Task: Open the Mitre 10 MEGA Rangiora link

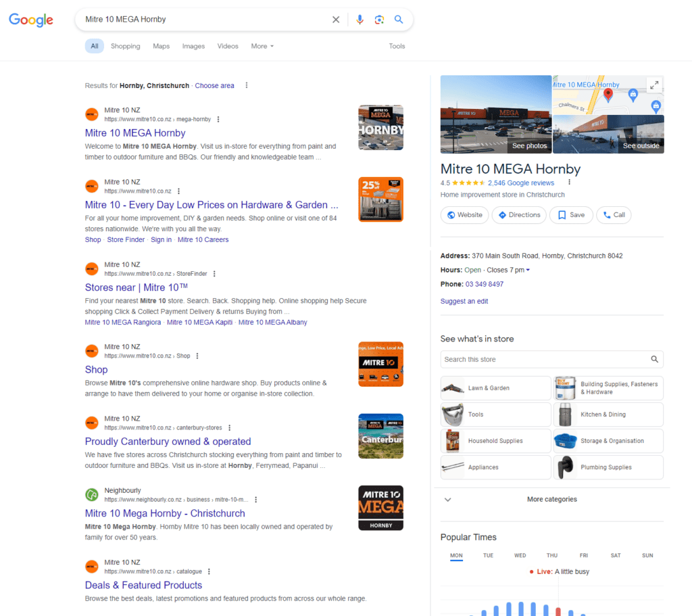Action: coord(123,323)
